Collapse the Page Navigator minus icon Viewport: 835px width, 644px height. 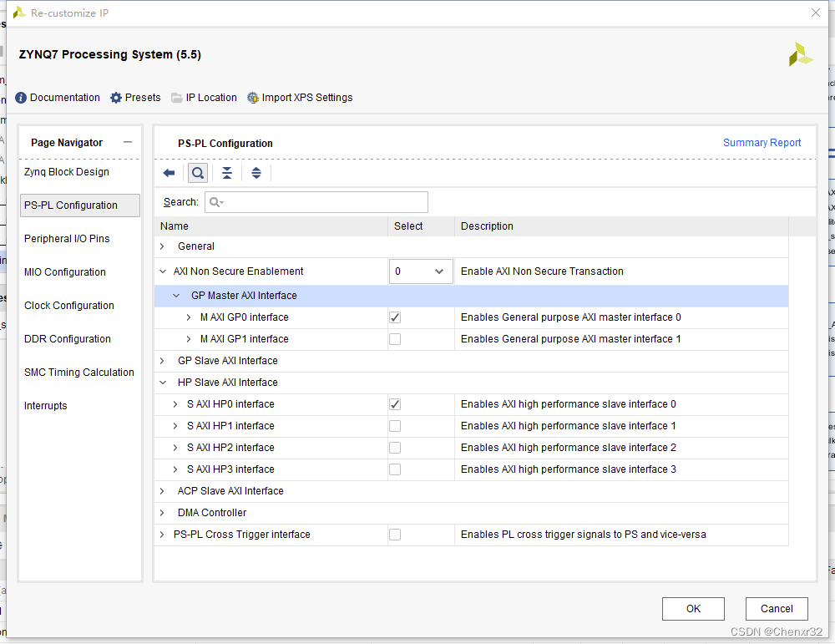pyautogui.click(x=128, y=142)
